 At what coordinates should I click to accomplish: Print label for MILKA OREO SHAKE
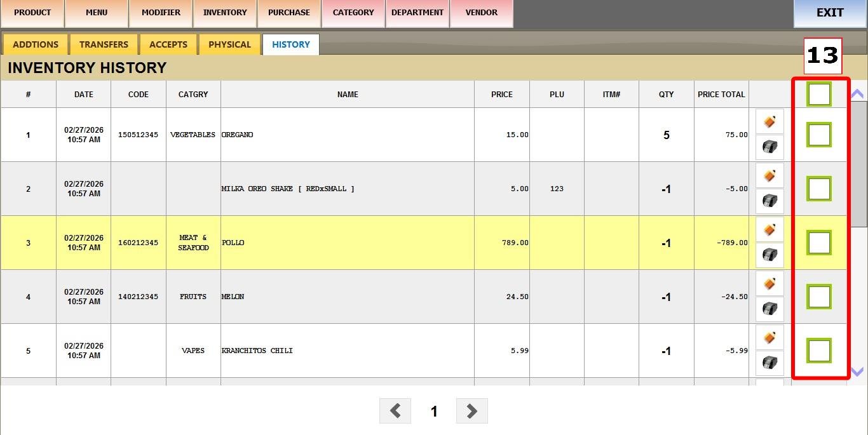click(770, 201)
